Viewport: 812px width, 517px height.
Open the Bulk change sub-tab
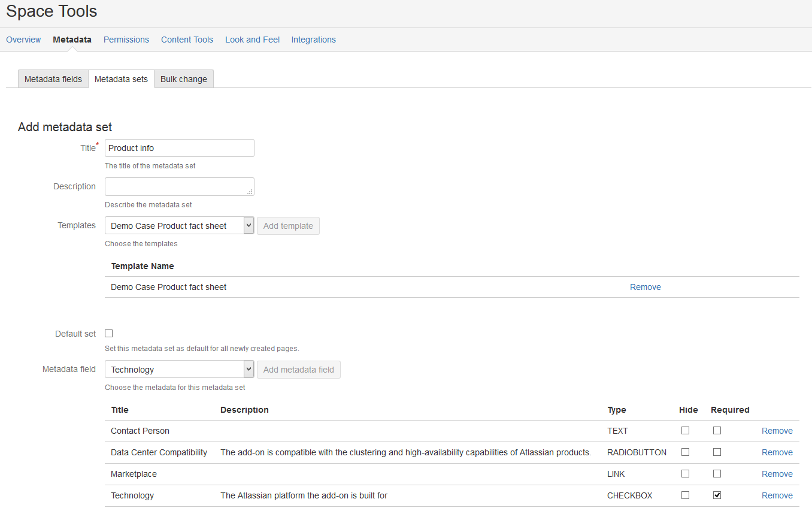click(183, 79)
